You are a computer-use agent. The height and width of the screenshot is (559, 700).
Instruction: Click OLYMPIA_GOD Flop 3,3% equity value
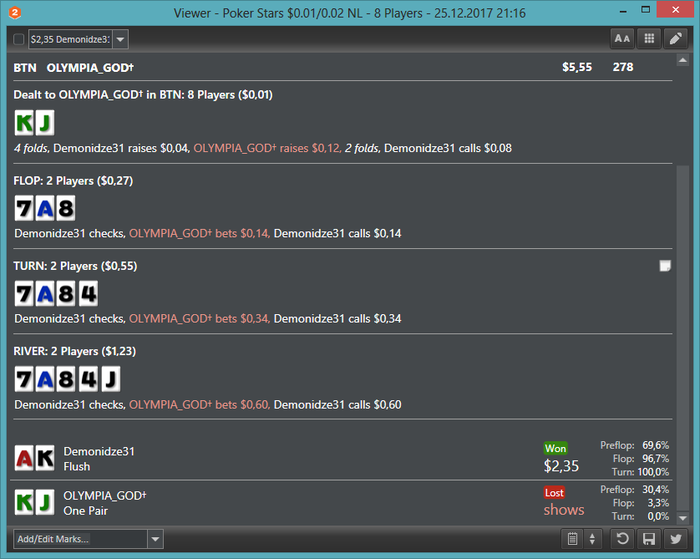coord(658,503)
